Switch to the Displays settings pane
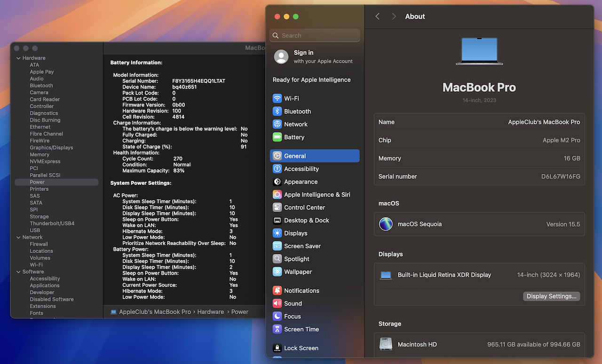The width and height of the screenshot is (602, 364). [x=295, y=233]
